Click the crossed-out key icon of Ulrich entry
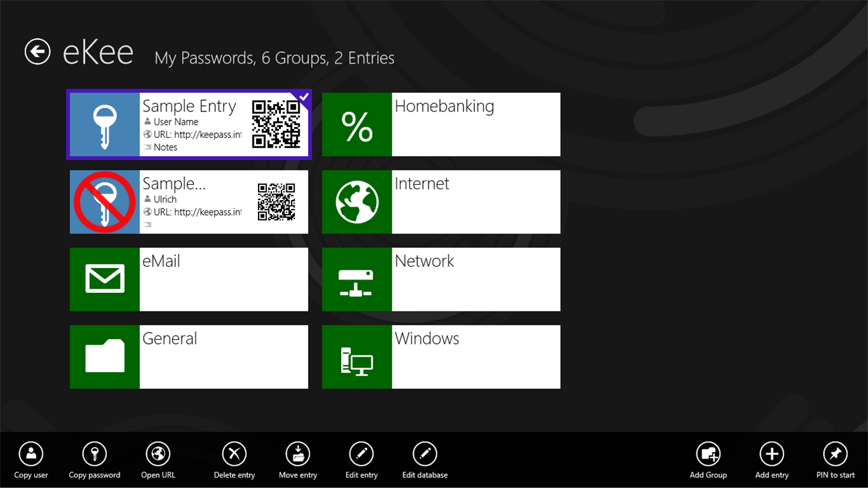The image size is (868, 488). click(x=105, y=202)
